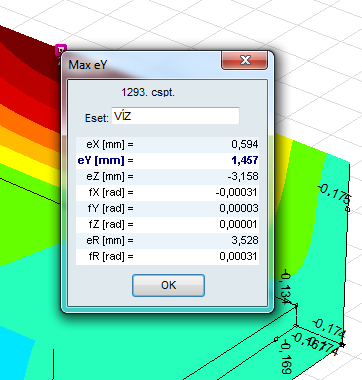This screenshot has width=362, height=380.
Task: Select the fR [rad] row
Action: coord(167,256)
